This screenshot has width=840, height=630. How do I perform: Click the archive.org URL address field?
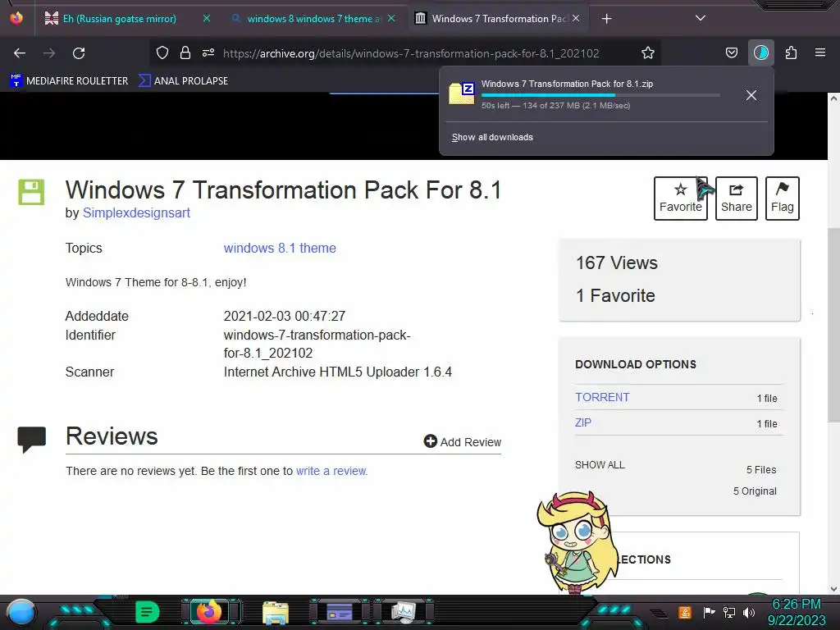pyautogui.click(x=411, y=53)
